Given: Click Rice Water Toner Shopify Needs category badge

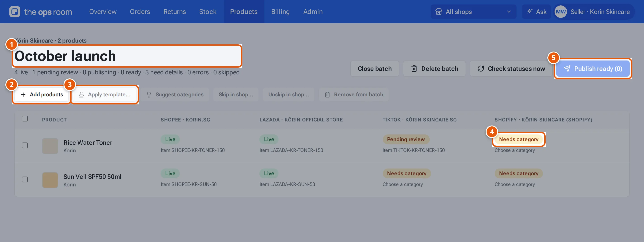Looking at the screenshot, I should pos(519,139).
